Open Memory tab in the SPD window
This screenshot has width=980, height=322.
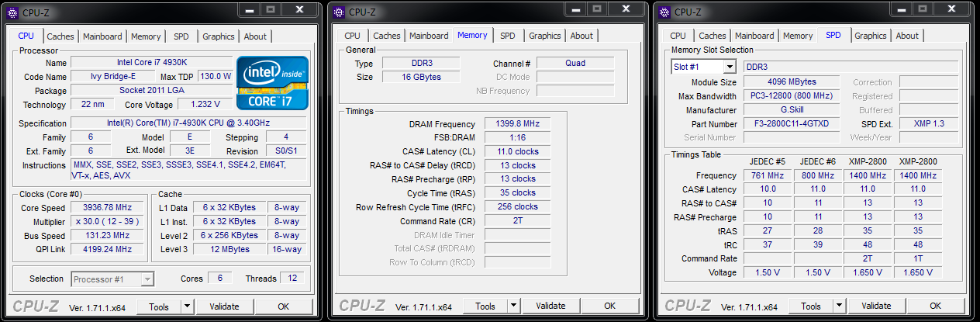798,36
